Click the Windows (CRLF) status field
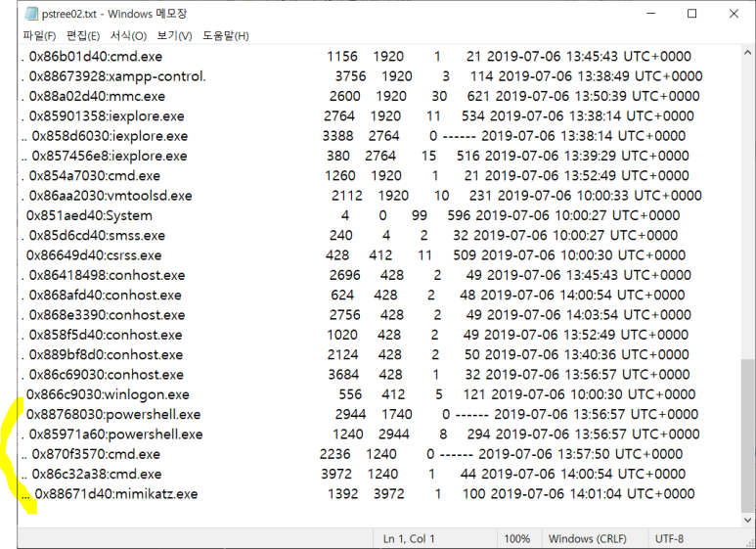This screenshot has width=756, height=549. 587,538
